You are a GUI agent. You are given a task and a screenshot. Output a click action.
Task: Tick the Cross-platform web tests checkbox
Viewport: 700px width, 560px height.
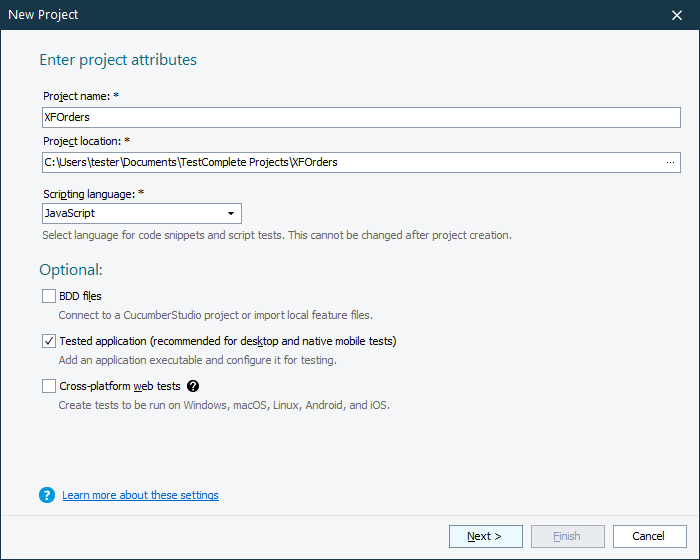point(49,386)
